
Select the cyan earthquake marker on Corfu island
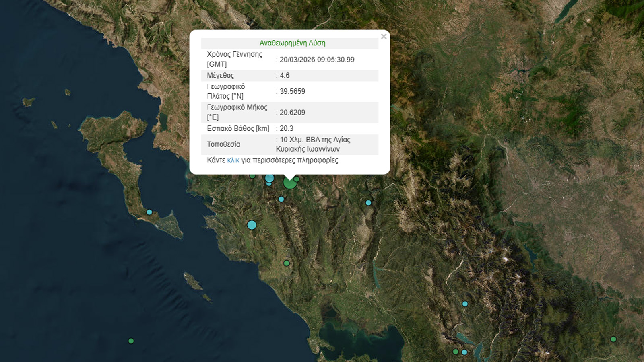[149, 212]
